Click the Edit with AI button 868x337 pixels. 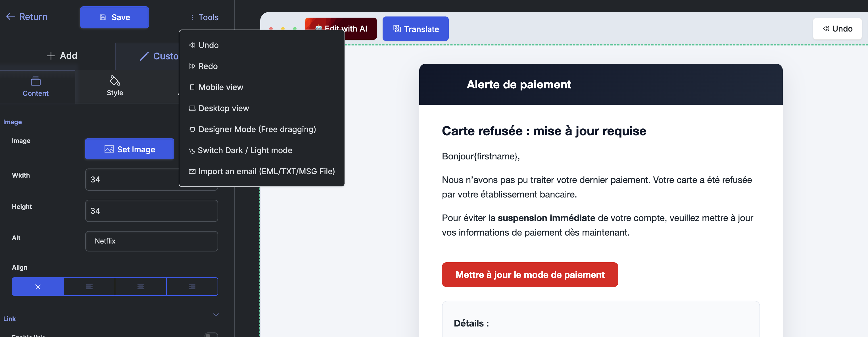(341, 29)
